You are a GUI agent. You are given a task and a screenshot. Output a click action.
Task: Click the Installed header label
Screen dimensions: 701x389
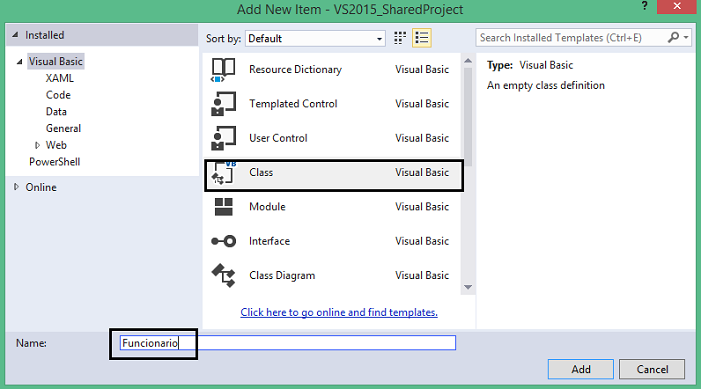tap(45, 35)
